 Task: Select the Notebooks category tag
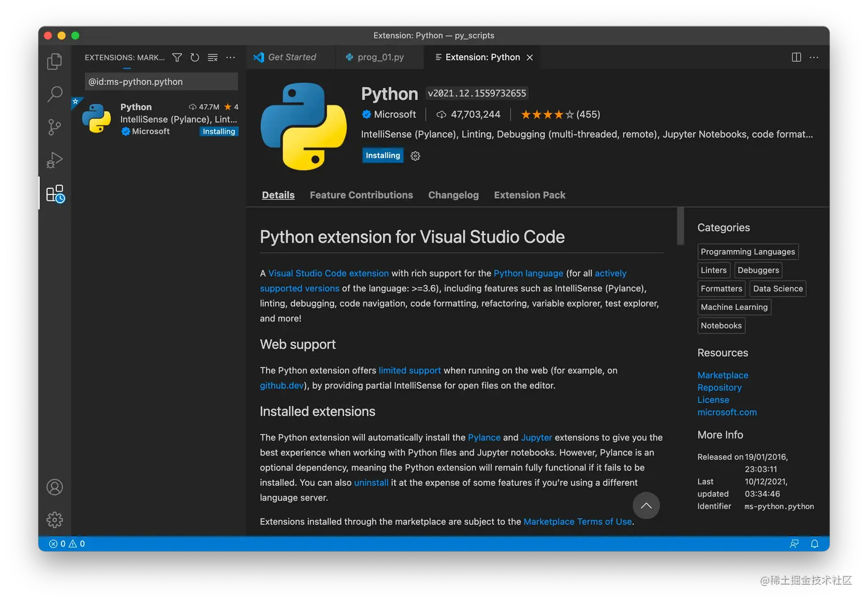tap(721, 325)
